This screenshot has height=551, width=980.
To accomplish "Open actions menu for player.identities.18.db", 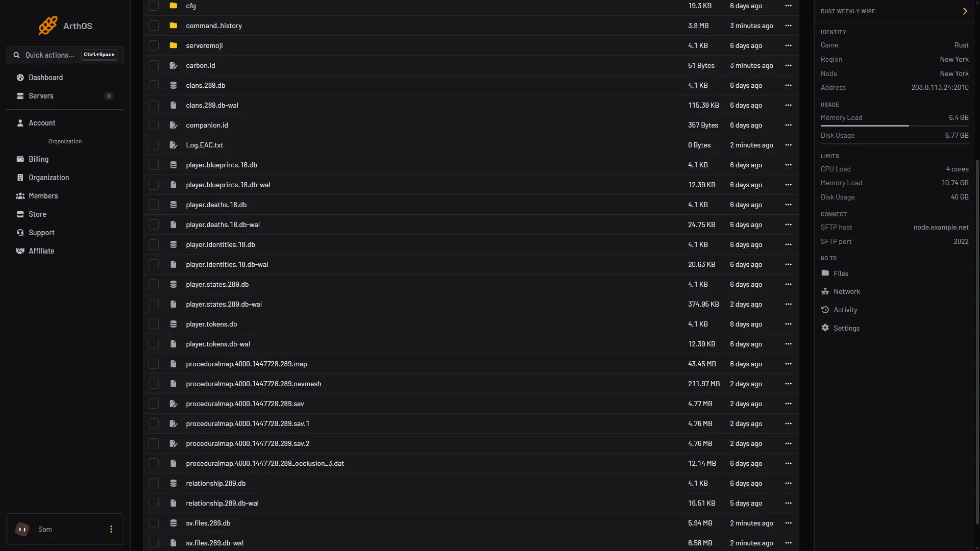I will 789,244.
